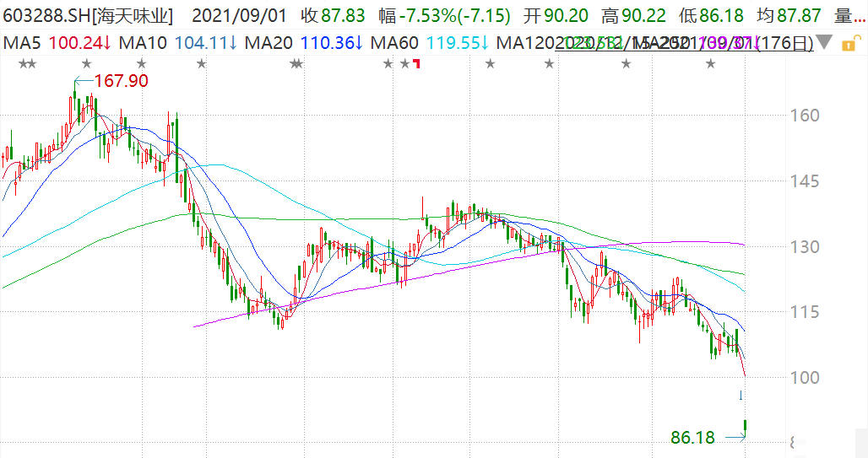
Task: Click the 167.90 high price annotation
Action: click(x=121, y=81)
